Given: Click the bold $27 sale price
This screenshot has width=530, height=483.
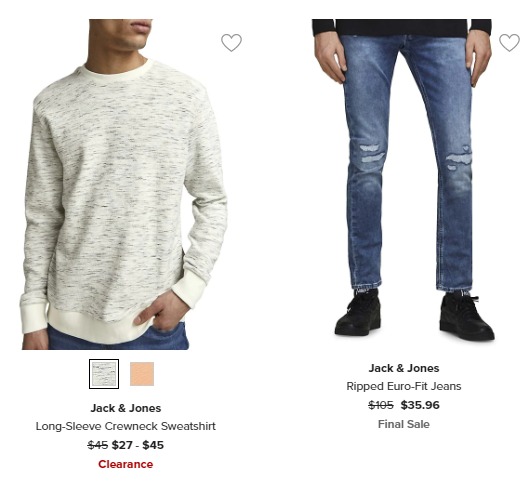Looking at the screenshot, I should point(122,445).
